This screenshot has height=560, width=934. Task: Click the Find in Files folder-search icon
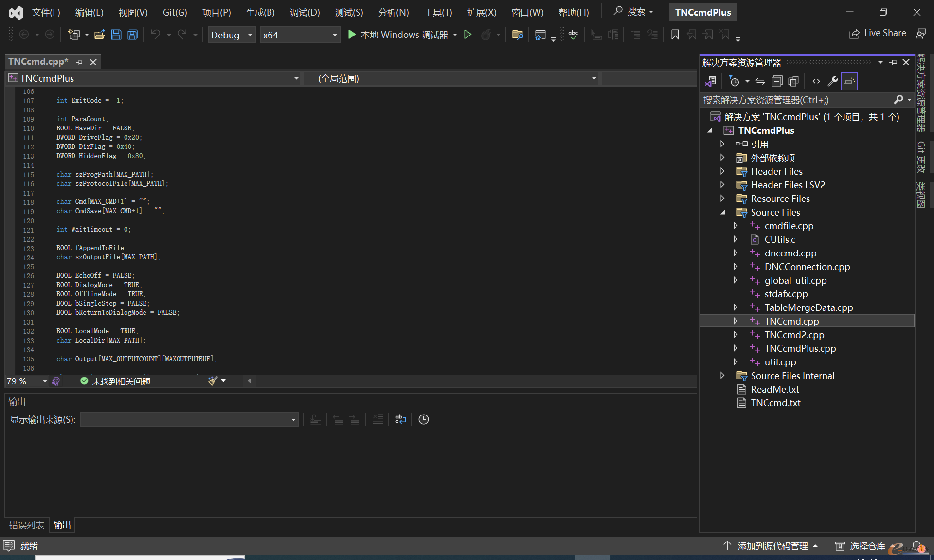[x=518, y=35]
